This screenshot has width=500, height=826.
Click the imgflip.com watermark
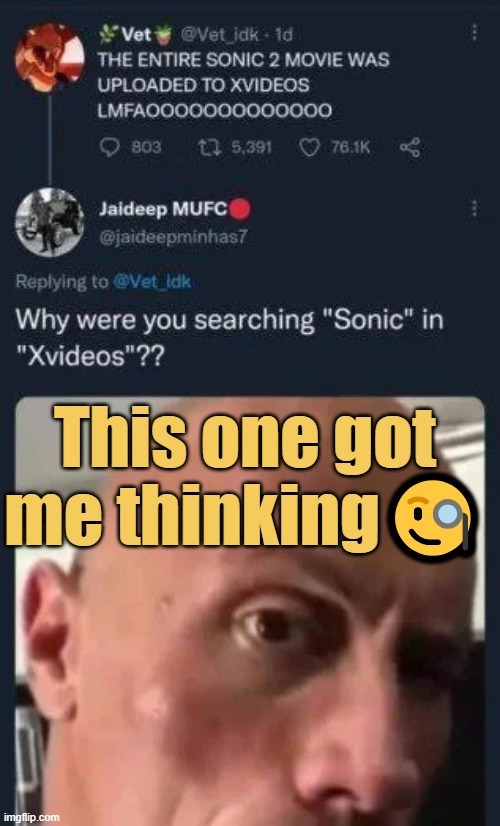click(32, 818)
